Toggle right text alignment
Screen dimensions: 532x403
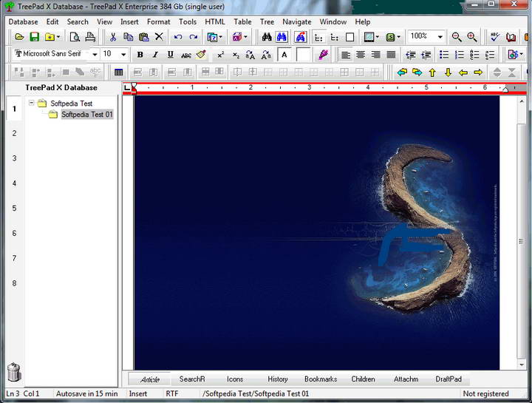click(x=375, y=55)
